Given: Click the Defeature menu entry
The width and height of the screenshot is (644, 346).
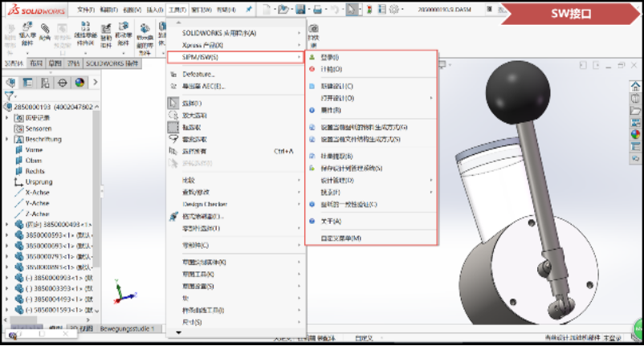Looking at the screenshot, I should pos(198,75).
